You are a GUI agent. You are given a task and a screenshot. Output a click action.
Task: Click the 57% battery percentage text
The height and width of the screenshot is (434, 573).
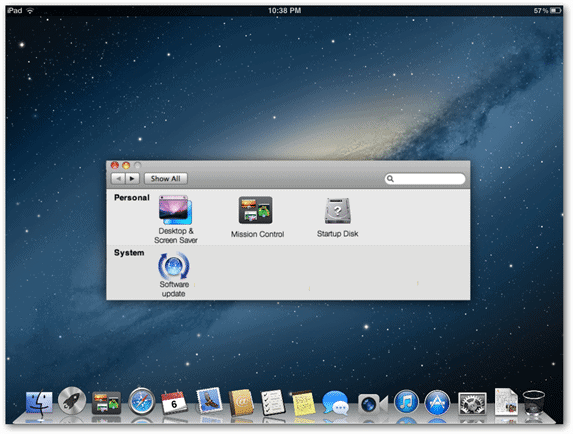pyautogui.click(x=541, y=11)
